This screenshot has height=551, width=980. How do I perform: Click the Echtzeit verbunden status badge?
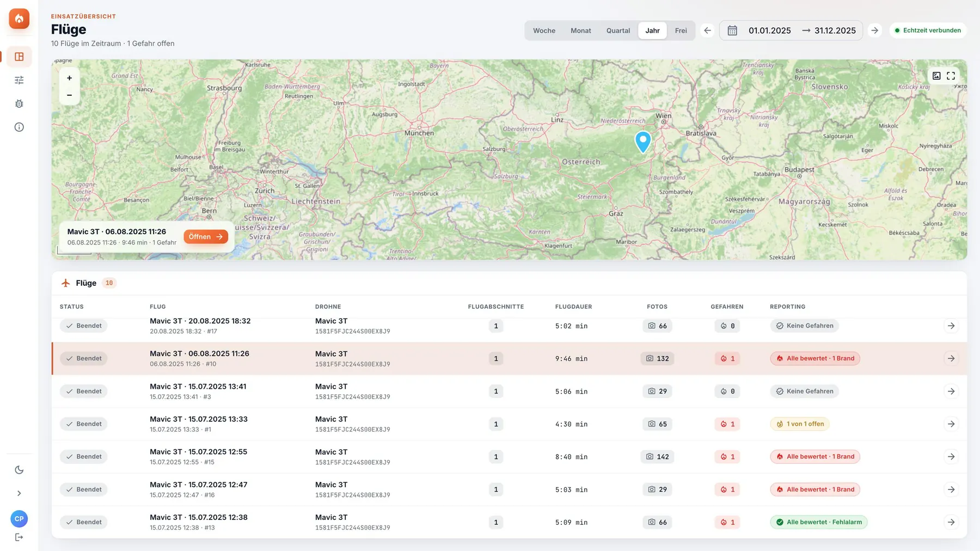(928, 30)
